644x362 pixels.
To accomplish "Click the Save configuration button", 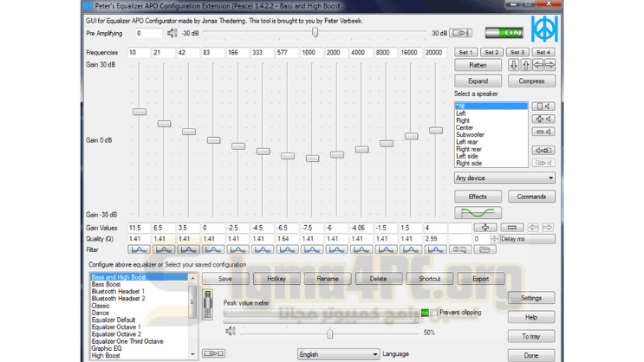I will coord(225,279).
